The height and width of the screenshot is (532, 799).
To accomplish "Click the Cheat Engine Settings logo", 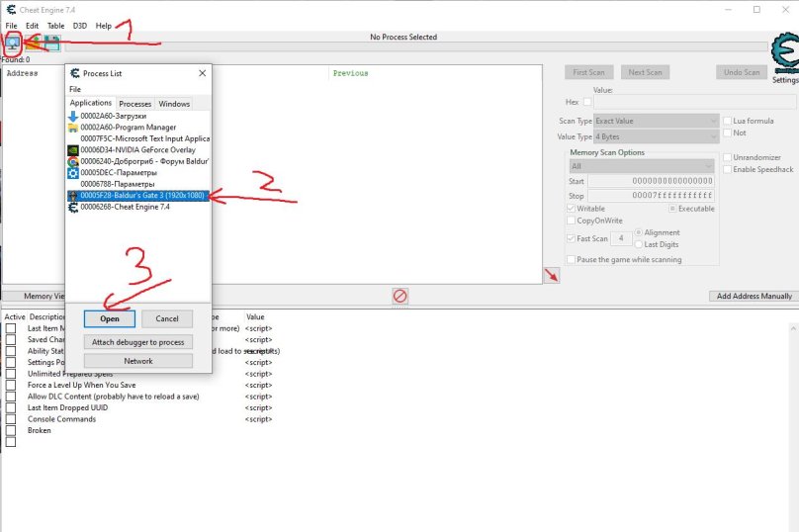I will coord(784,57).
